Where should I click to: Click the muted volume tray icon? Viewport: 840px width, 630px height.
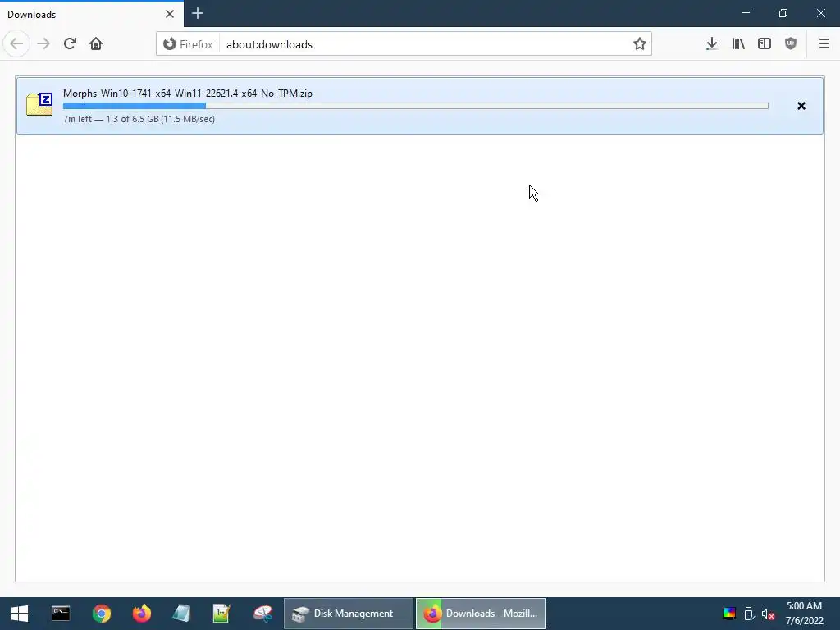click(768, 614)
